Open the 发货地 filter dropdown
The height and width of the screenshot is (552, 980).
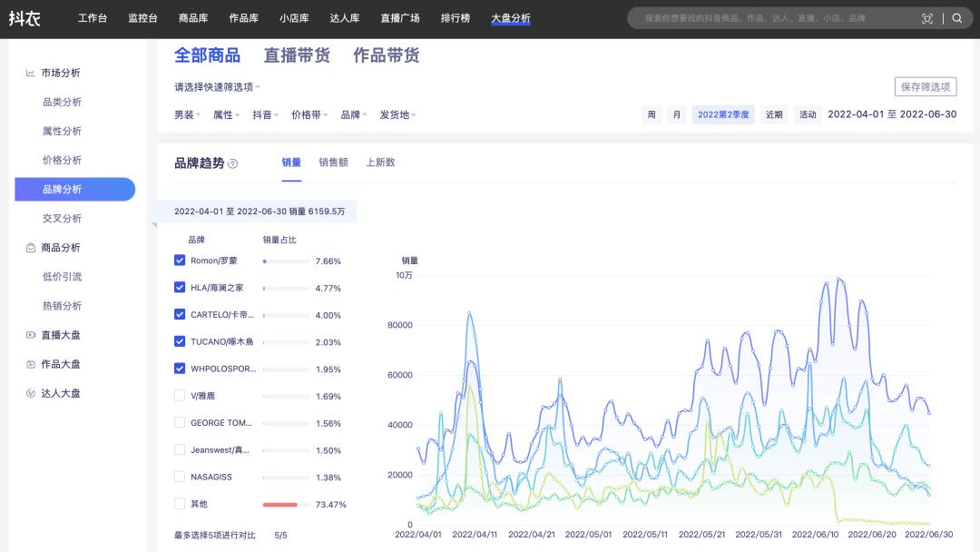click(397, 115)
